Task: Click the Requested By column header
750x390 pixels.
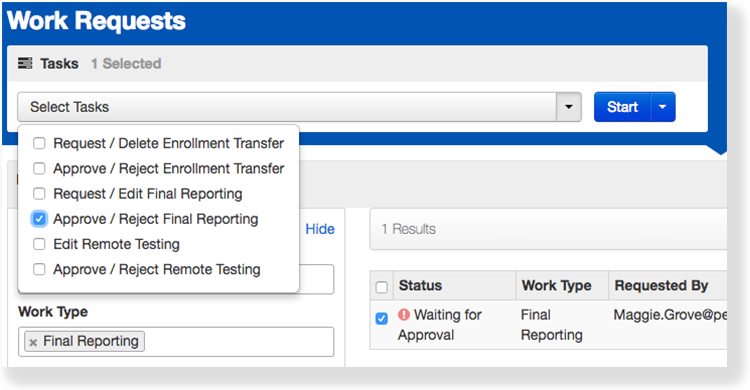Action: pos(661,286)
